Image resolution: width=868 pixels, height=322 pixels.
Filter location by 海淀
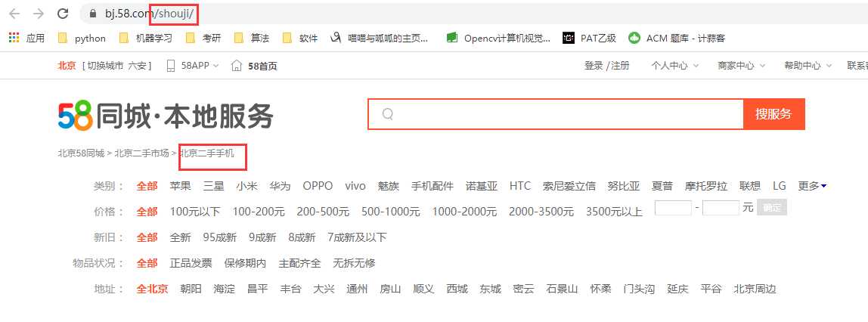(x=225, y=289)
